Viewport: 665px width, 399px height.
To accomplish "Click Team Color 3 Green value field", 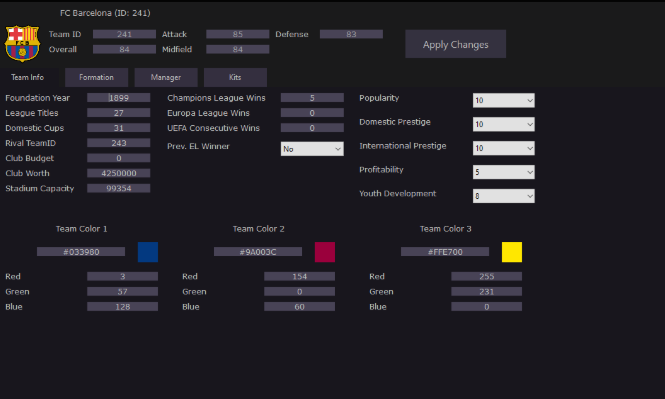I will pos(486,292).
